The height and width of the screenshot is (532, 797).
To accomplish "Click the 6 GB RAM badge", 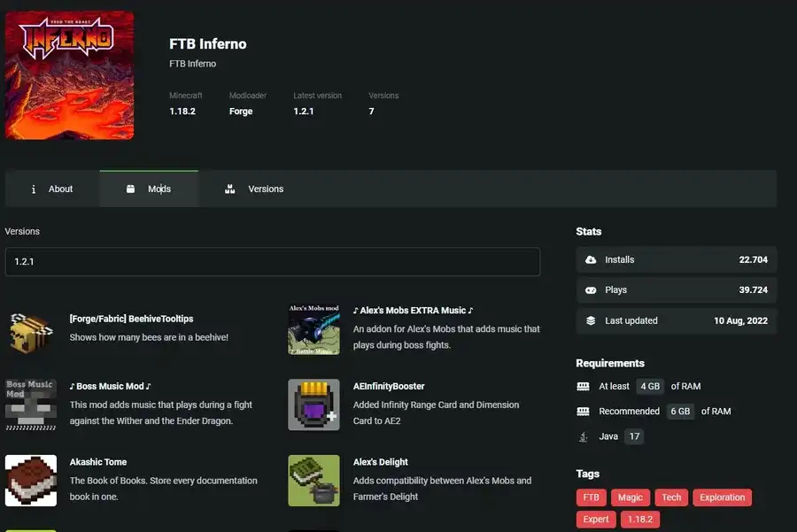I will pyautogui.click(x=680, y=411).
